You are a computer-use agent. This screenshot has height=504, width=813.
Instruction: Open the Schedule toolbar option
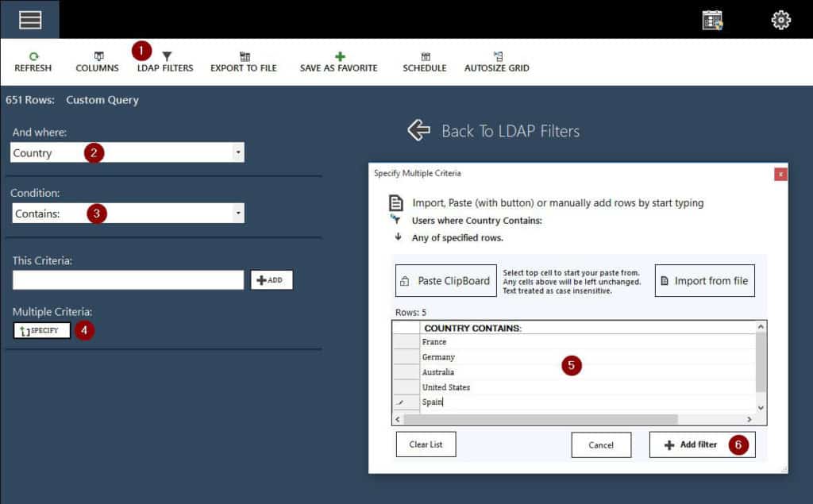[x=425, y=62]
